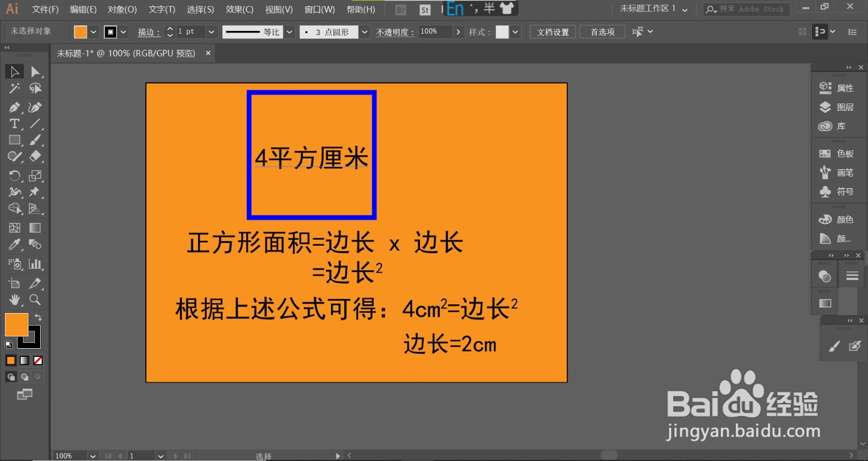Select the Blend tool
Viewport: 868px width, 461px height.
coord(35,244)
